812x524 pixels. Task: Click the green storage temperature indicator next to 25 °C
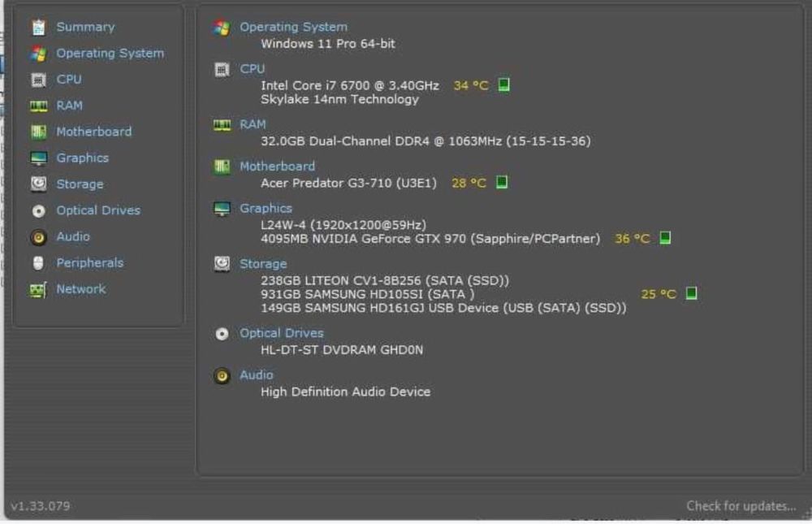click(x=691, y=293)
